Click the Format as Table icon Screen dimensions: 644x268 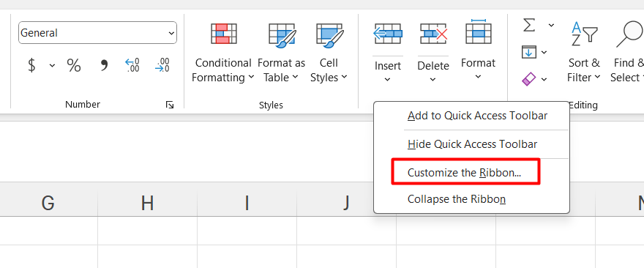point(282,35)
